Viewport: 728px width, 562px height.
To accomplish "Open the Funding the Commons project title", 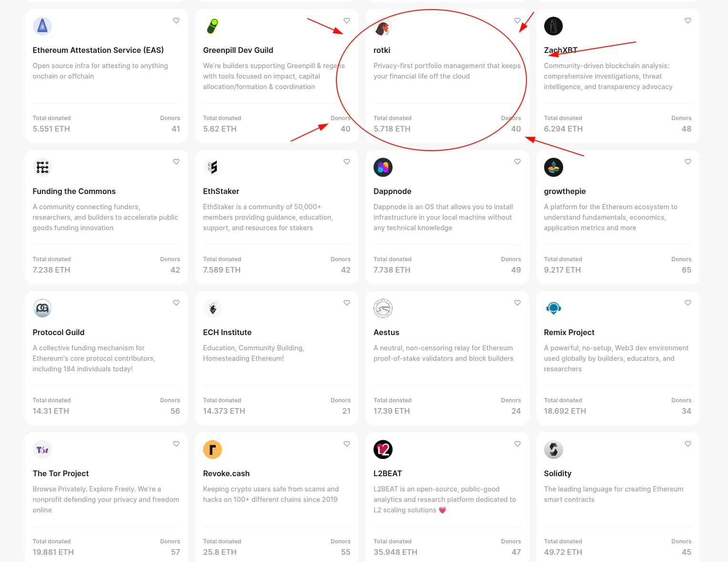I will point(74,191).
